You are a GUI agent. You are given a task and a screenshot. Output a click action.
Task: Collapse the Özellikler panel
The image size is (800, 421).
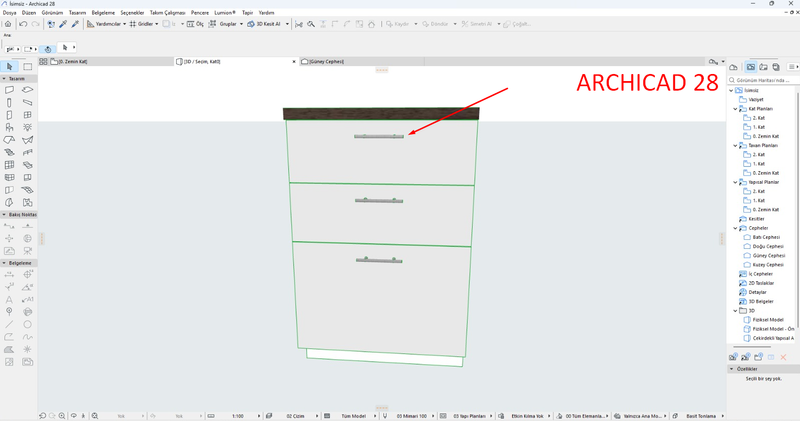click(x=732, y=369)
